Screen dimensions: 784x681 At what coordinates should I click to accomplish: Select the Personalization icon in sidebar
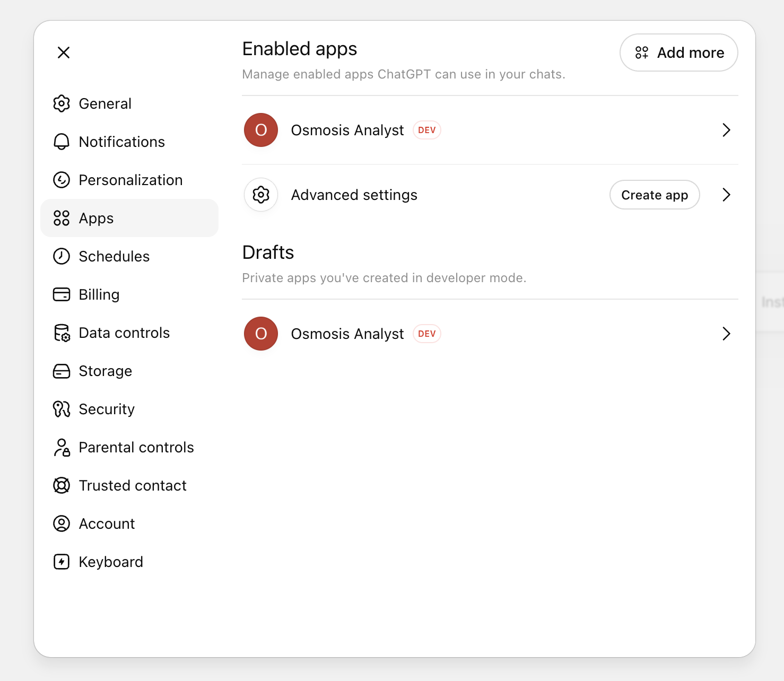pos(62,180)
